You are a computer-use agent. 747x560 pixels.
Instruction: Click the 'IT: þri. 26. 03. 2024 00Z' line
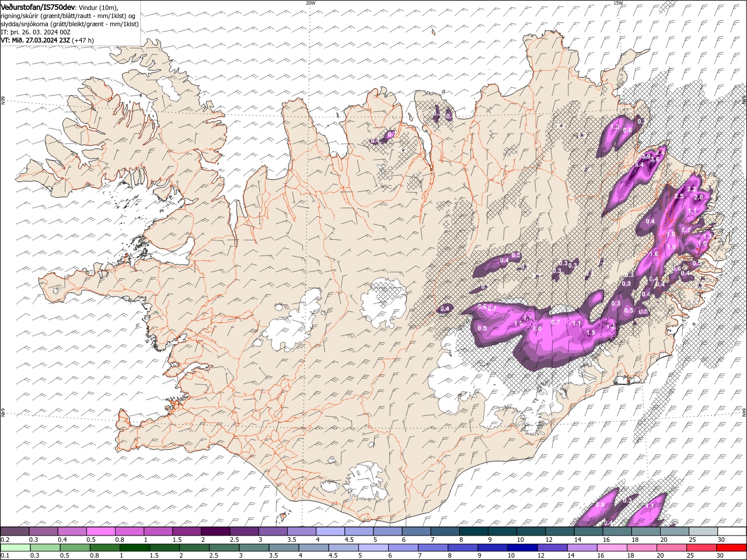(36, 32)
